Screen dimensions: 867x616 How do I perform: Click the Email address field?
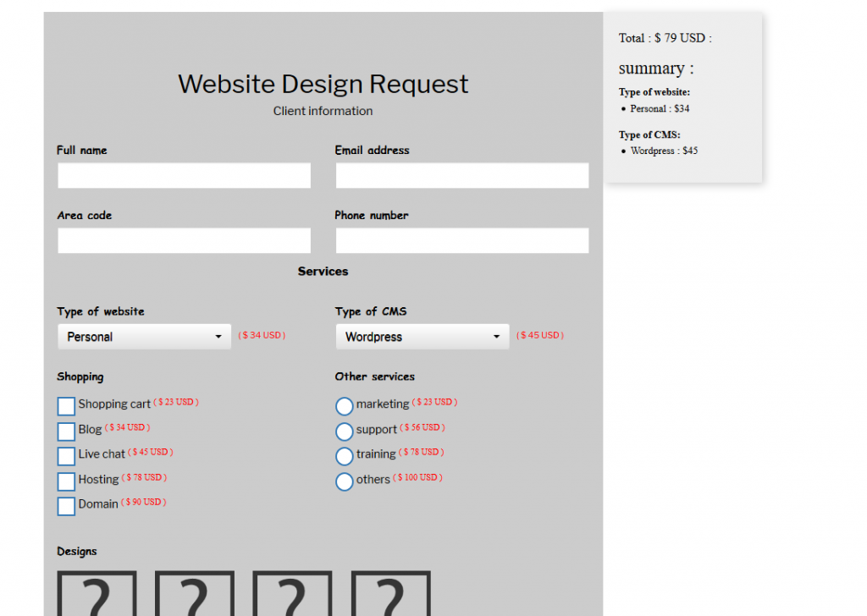[x=462, y=175]
